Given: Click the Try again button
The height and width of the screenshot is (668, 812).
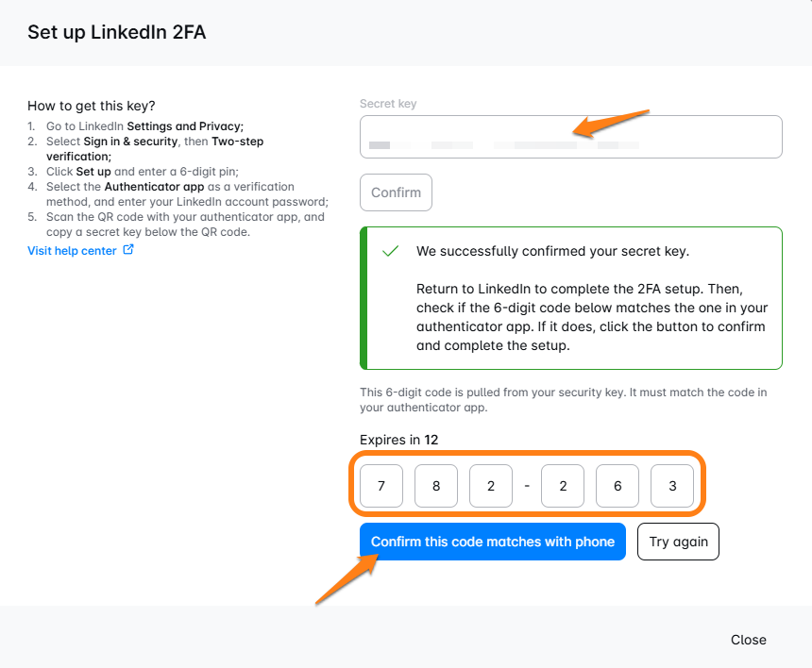Looking at the screenshot, I should [x=678, y=542].
